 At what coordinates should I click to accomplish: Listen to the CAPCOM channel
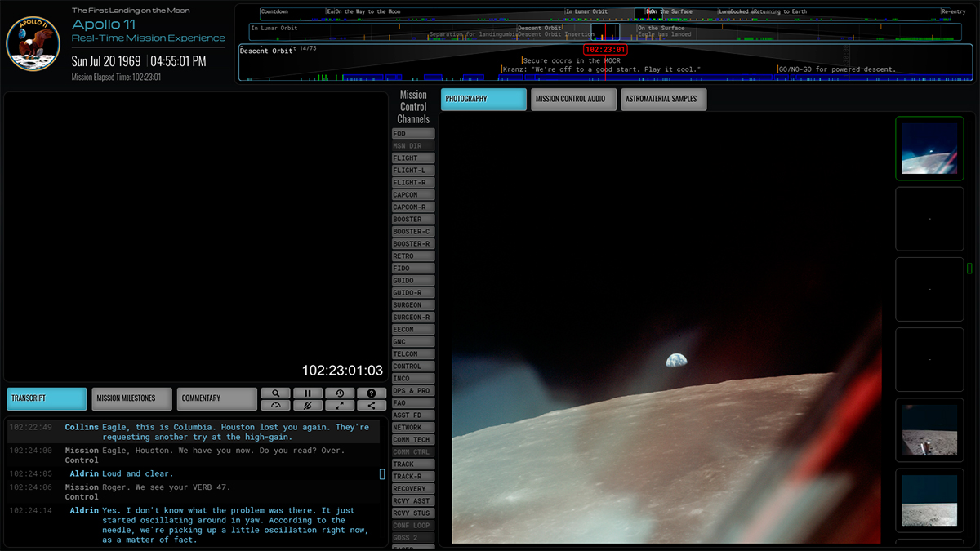click(x=413, y=195)
